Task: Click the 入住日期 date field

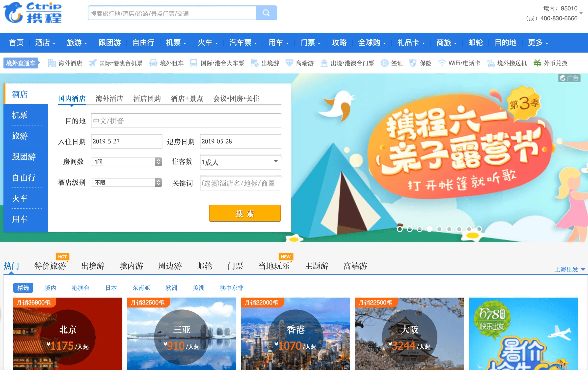Action: pyautogui.click(x=127, y=141)
